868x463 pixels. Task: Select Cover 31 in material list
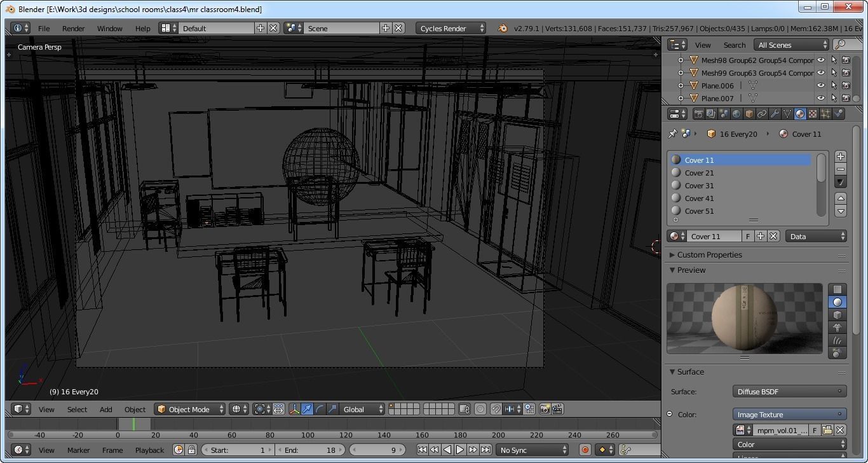click(740, 185)
